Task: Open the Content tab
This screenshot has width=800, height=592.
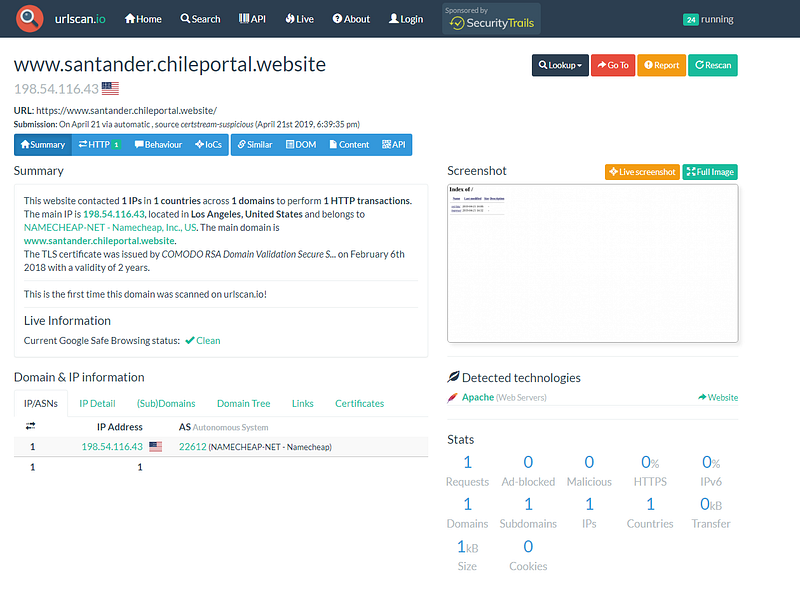Action: click(x=349, y=145)
